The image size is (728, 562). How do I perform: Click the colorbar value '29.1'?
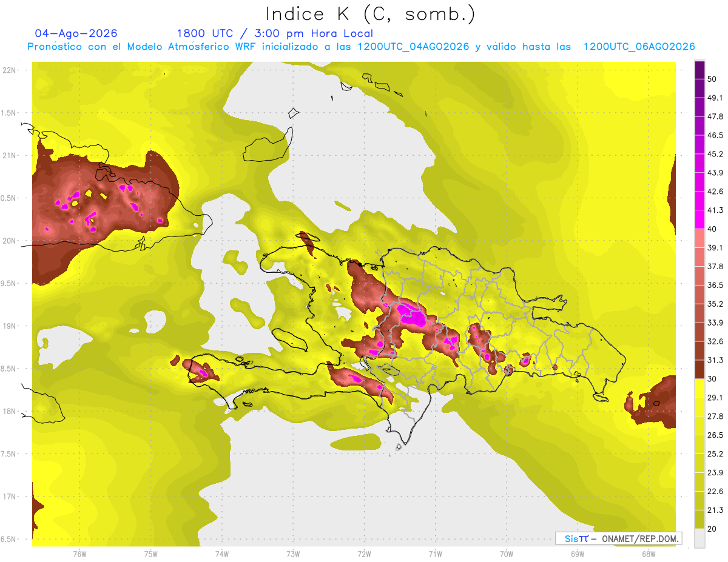pos(715,398)
